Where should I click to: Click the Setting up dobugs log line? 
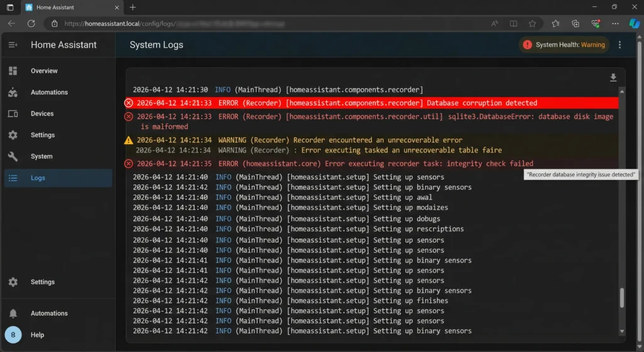[286, 219]
